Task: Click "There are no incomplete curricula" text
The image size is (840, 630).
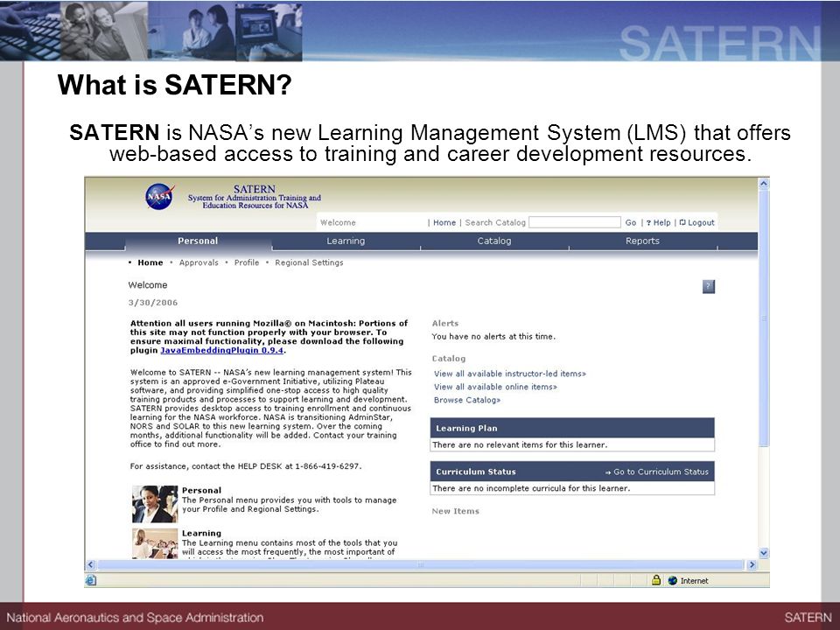Action: tap(531, 488)
